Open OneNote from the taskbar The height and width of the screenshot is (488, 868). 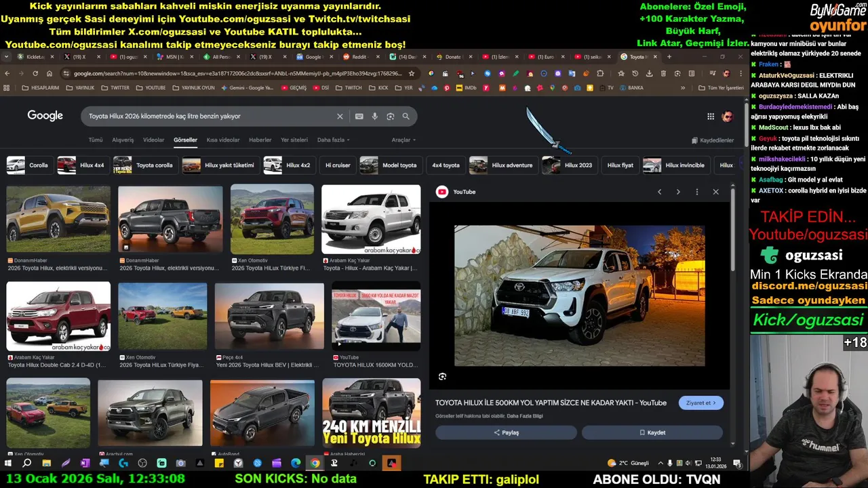85,463
